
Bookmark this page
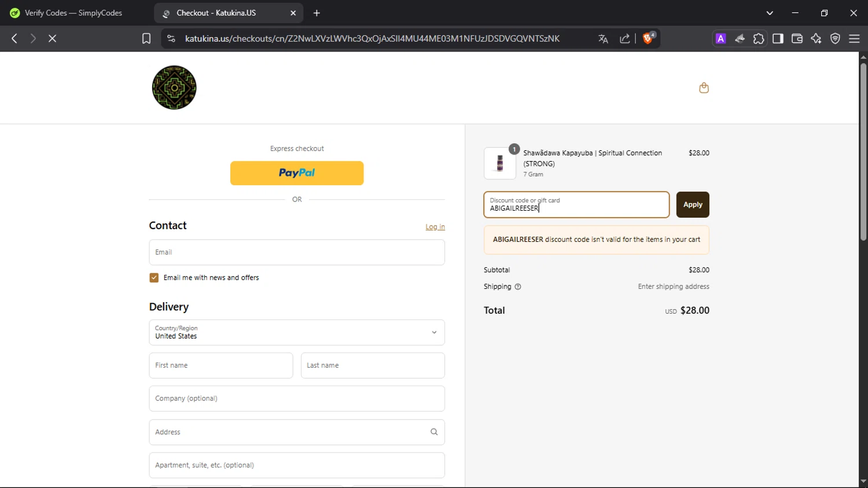pyautogui.click(x=146, y=39)
